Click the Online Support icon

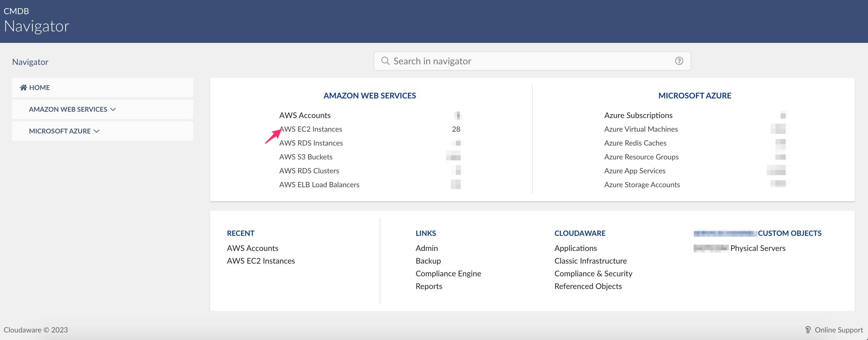808,330
